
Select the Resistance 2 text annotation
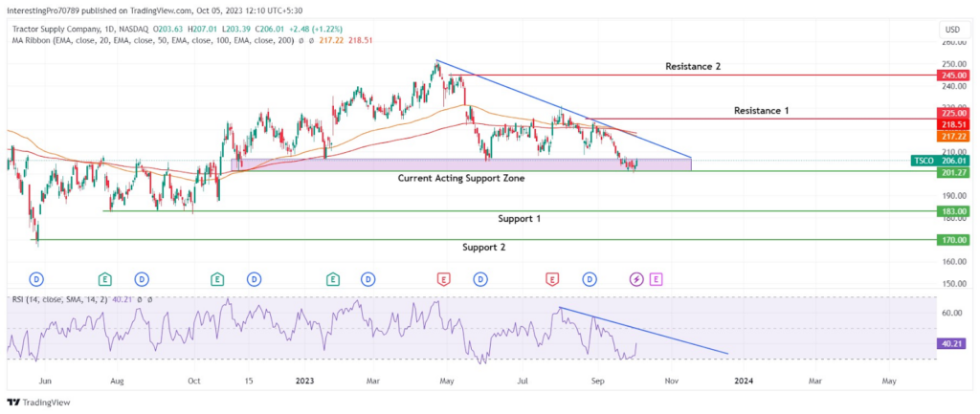pyautogui.click(x=693, y=66)
